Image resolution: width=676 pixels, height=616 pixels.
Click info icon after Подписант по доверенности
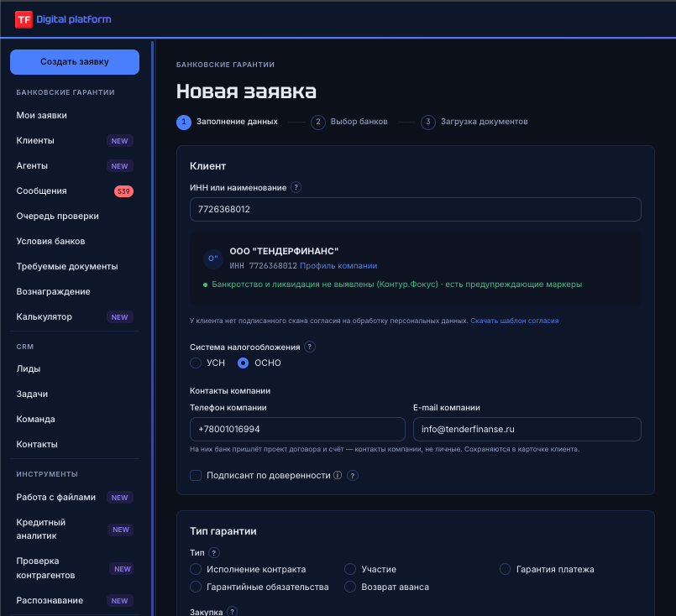coord(338,475)
